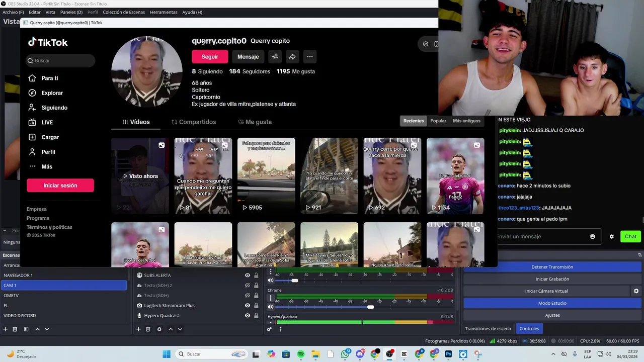Image resolution: width=644 pixels, height=362 pixels.
Task: Open the Herramientas menu
Action: click(164, 12)
